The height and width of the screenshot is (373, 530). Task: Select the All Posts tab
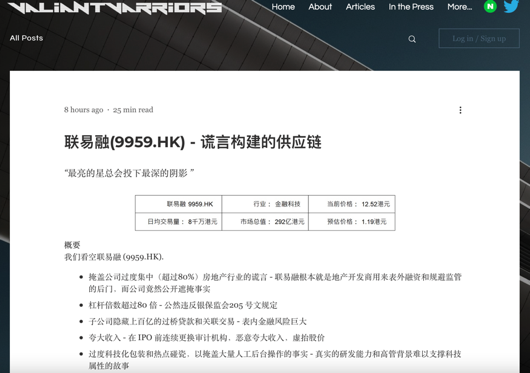click(26, 38)
